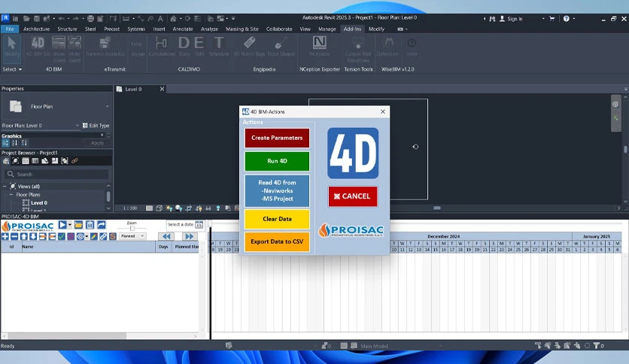The width and height of the screenshot is (629, 364).
Task: Open the calendar date picker icon
Action: (x=199, y=225)
